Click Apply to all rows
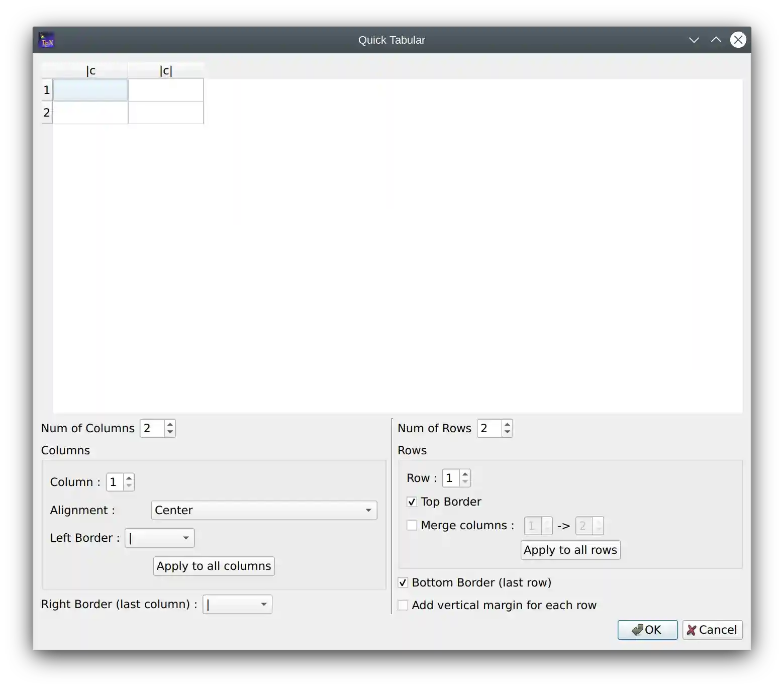Screen dimensions: 784x689 (x=570, y=550)
